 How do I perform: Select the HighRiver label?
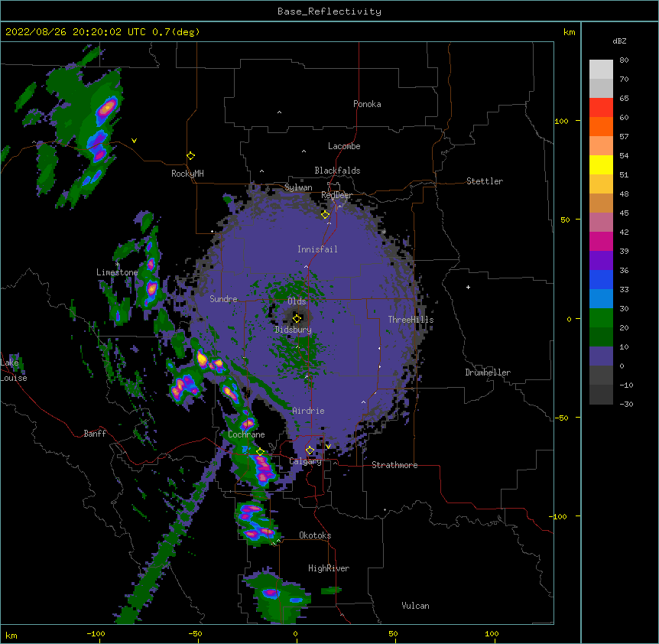(329, 568)
